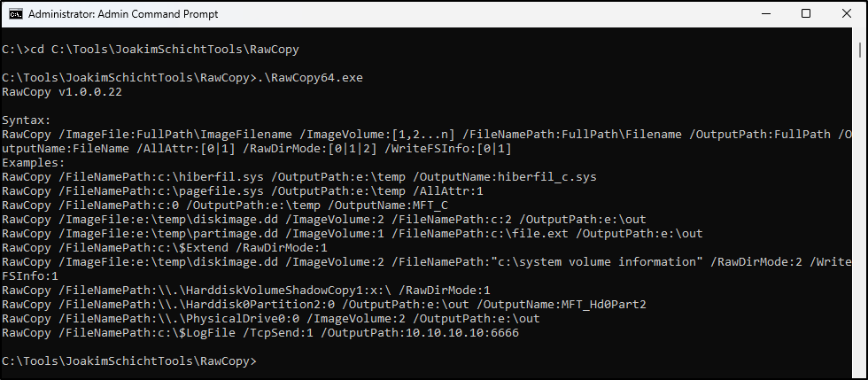Maximize the Admin Command Prompt window
The height and width of the screenshot is (380, 868).
point(806,14)
